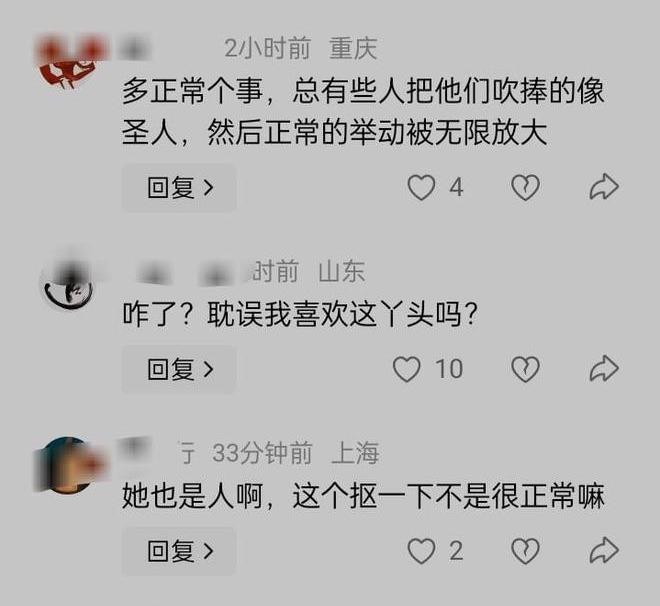
Task: Like the Shandong comment with 10 likes
Action: tap(407, 369)
